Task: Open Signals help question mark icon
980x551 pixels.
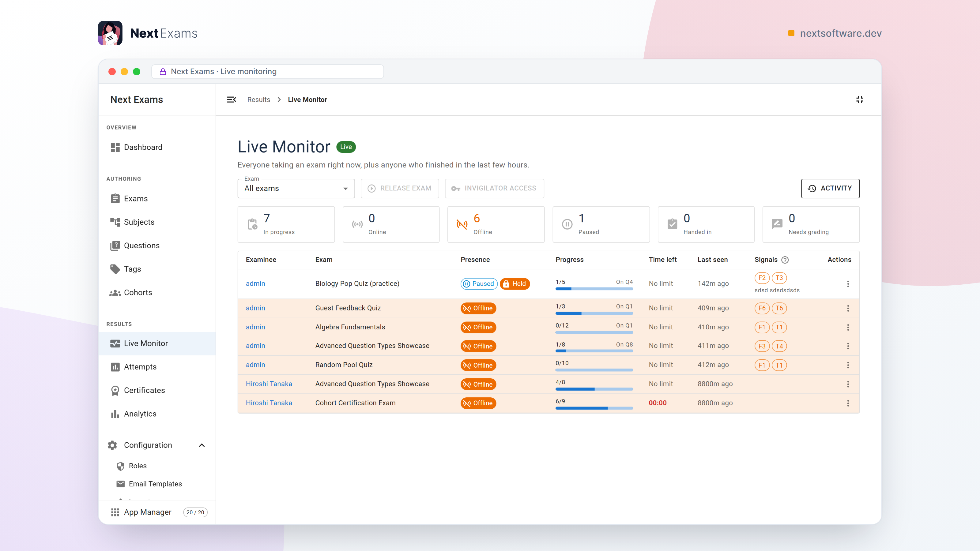Action: (x=785, y=260)
